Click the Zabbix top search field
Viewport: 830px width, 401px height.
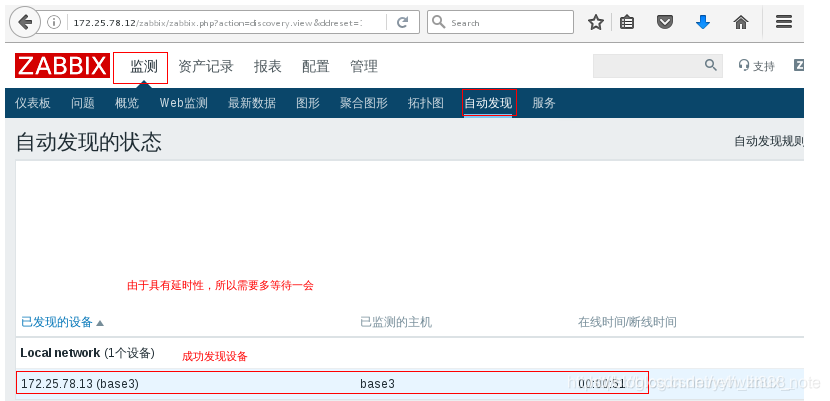coord(657,66)
